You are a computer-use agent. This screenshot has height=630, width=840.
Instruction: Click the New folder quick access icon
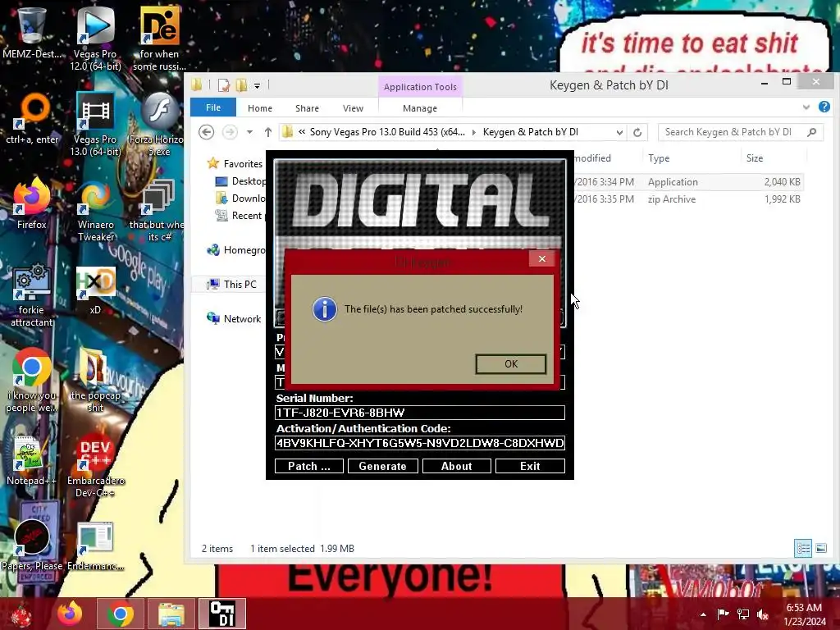pyautogui.click(x=242, y=85)
